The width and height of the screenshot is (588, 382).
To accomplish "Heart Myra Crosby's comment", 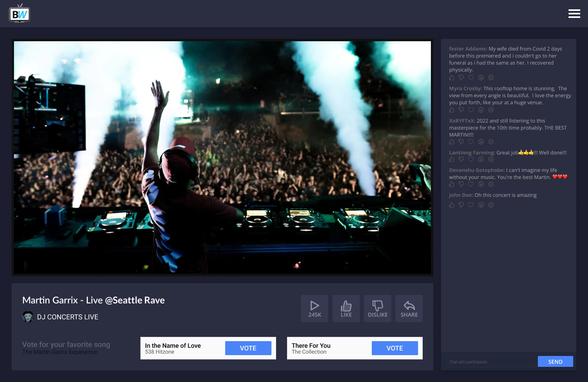I will click(471, 110).
